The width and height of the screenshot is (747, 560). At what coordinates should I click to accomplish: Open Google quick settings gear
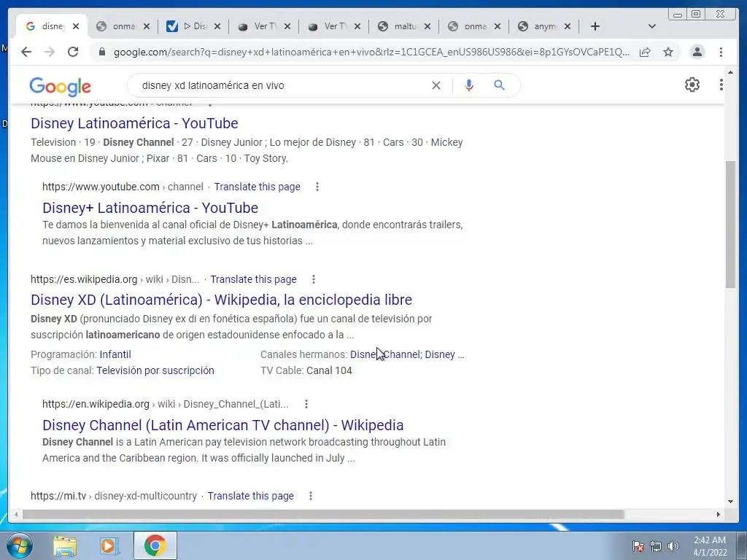[692, 85]
